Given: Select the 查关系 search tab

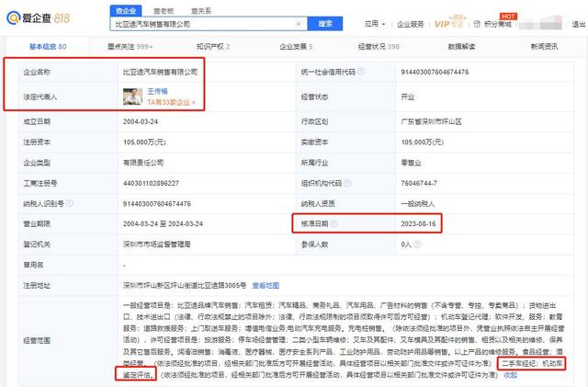Looking at the screenshot, I should point(201,11).
